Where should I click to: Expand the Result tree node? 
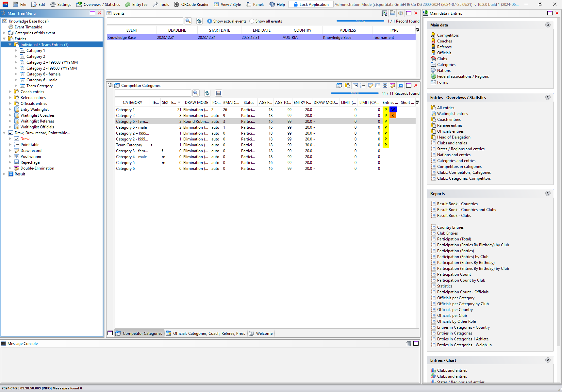[4, 174]
